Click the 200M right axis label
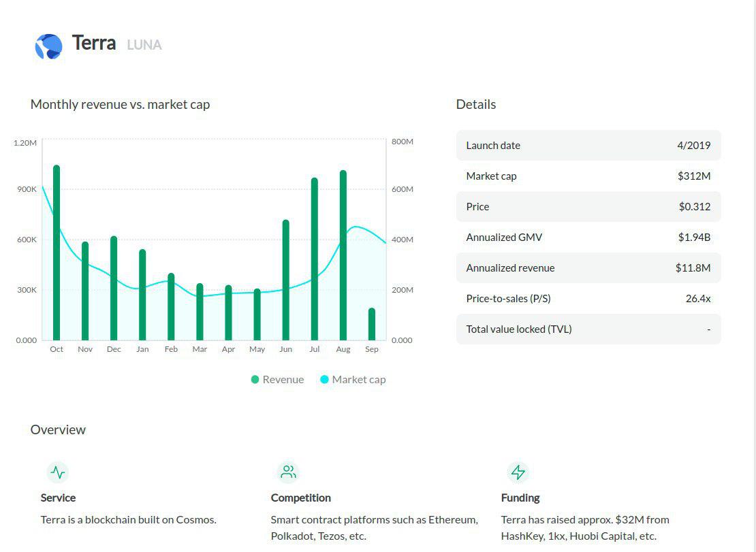This screenshot has height=552, width=756. pyautogui.click(x=403, y=290)
